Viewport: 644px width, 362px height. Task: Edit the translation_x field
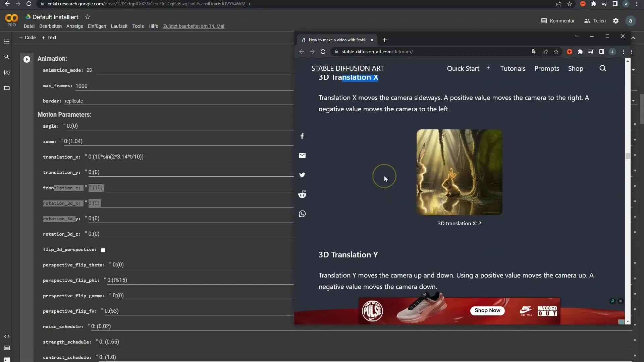[191, 157]
